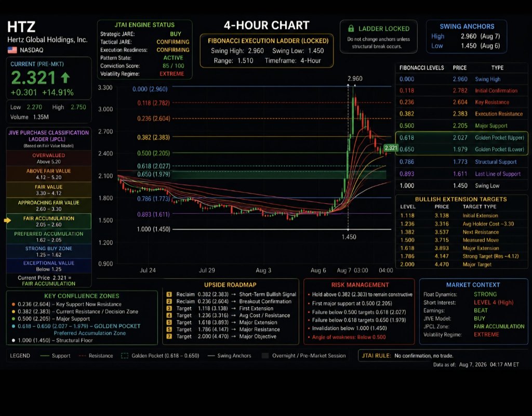Image resolution: width=532 pixels, height=416 pixels.
Task: Click the 1.618 Major Extension target row
Action: (x=462, y=248)
